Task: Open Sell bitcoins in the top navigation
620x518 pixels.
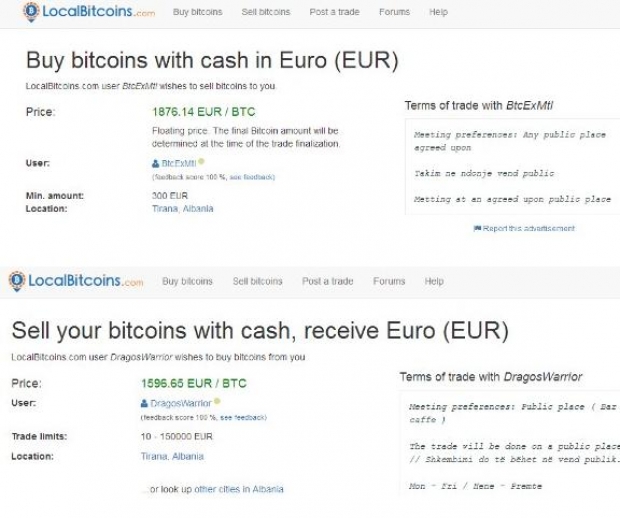Action: pyautogui.click(x=266, y=12)
